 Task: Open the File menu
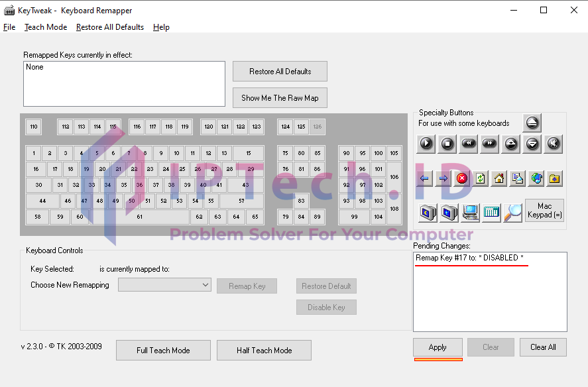point(9,27)
